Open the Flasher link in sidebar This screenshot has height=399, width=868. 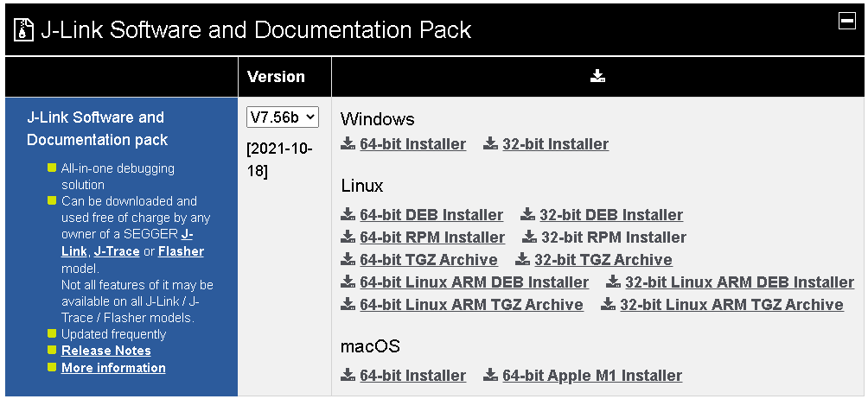[x=181, y=252]
